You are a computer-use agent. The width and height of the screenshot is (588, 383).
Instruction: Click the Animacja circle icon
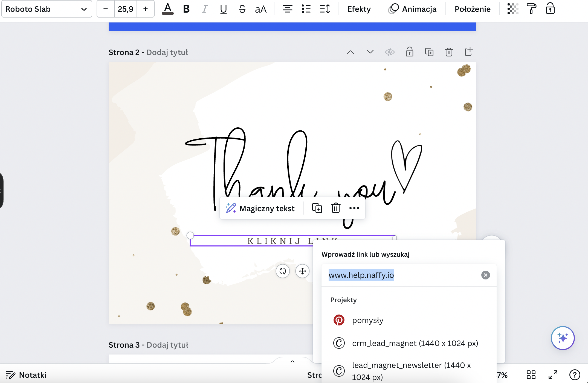click(394, 9)
